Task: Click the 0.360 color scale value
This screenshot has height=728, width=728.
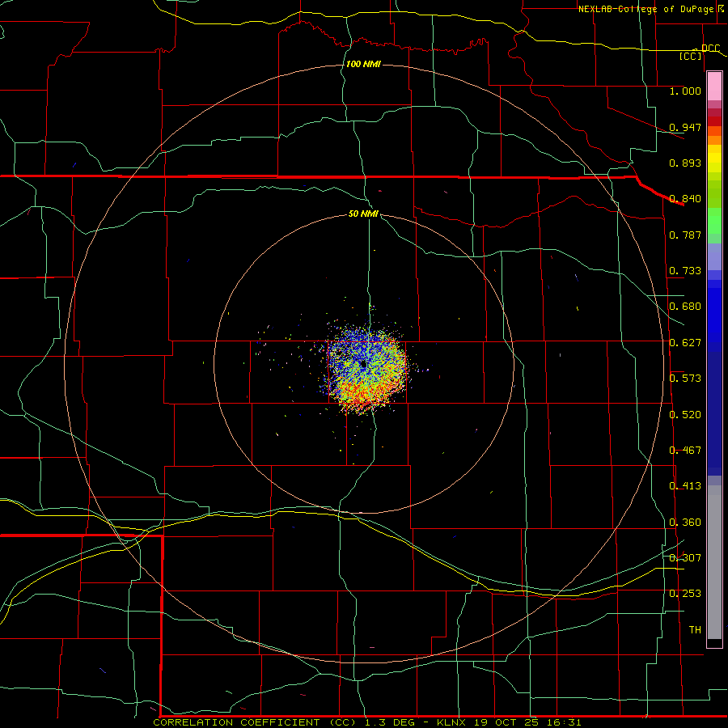Action: click(x=685, y=523)
